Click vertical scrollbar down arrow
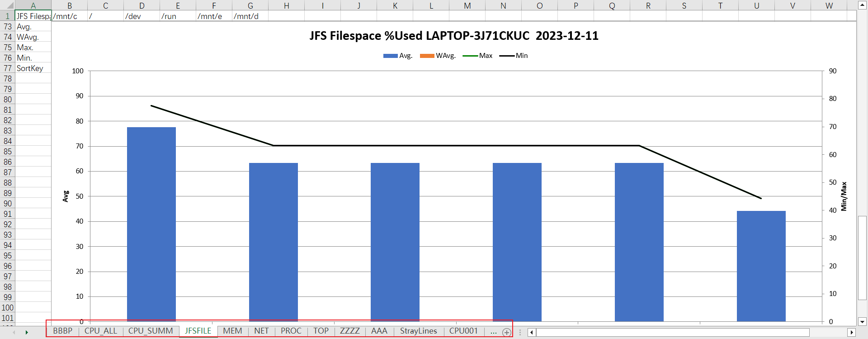 [862, 322]
